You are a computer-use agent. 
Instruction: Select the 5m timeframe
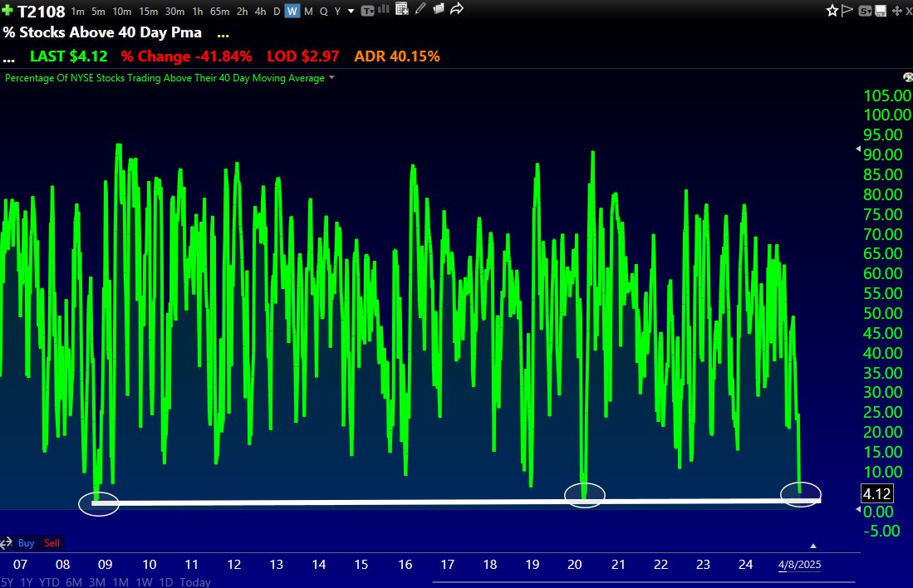point(98,12)
